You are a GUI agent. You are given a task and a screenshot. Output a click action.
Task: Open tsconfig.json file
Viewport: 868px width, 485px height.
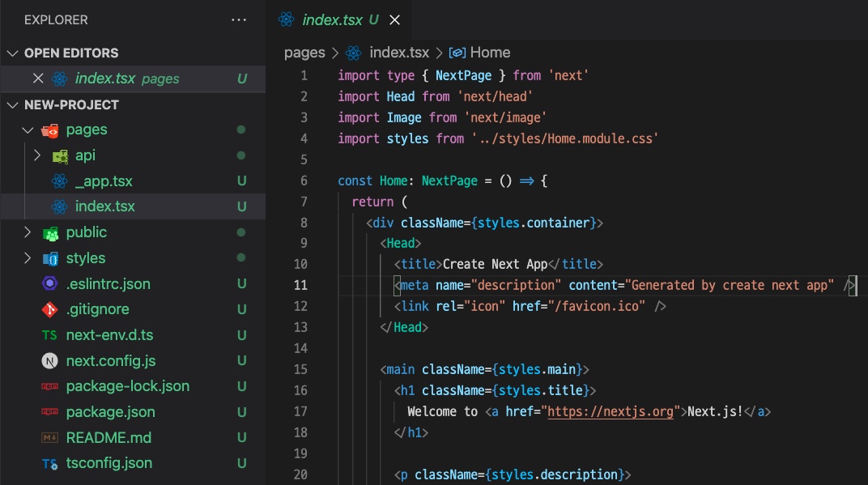(x=109, y=463)
